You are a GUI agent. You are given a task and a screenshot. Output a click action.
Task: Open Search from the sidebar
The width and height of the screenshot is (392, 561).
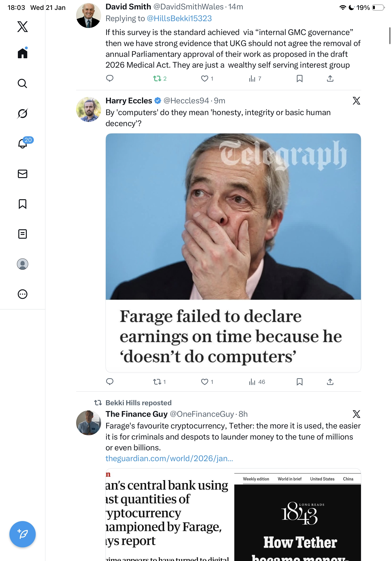pos(23,84)
